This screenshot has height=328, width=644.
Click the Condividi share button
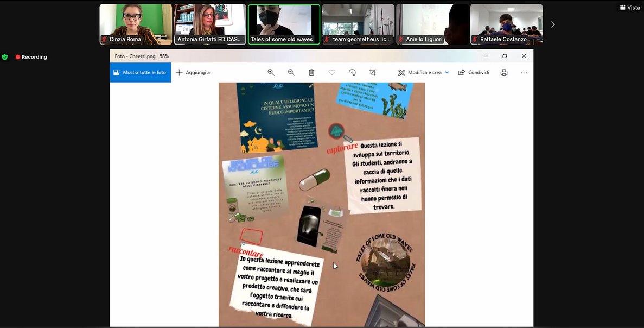(474, 72)
